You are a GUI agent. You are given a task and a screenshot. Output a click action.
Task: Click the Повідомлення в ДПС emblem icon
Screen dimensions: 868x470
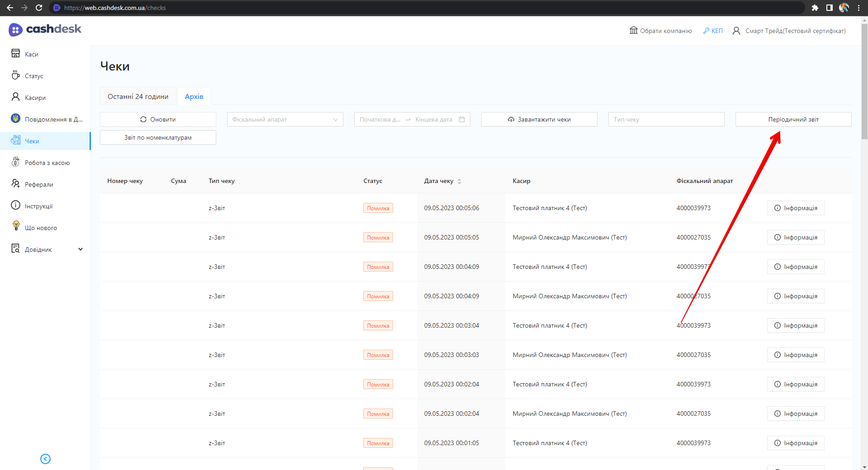click(15, 118)
